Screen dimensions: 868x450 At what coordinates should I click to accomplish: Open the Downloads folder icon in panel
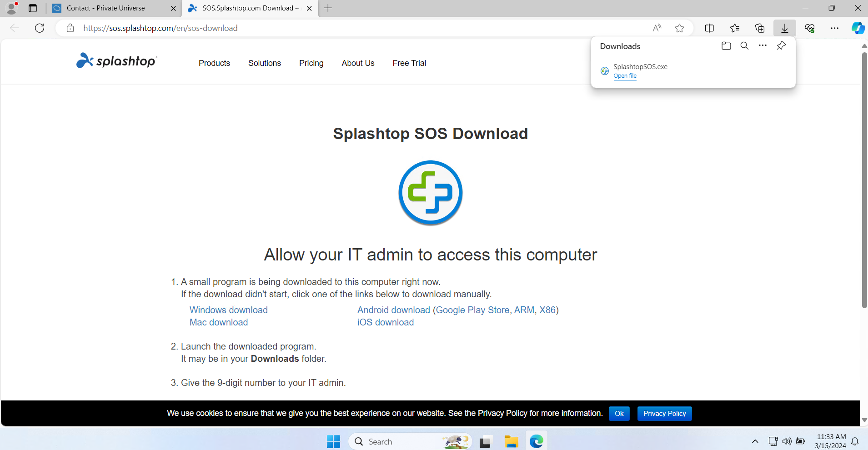726,46
